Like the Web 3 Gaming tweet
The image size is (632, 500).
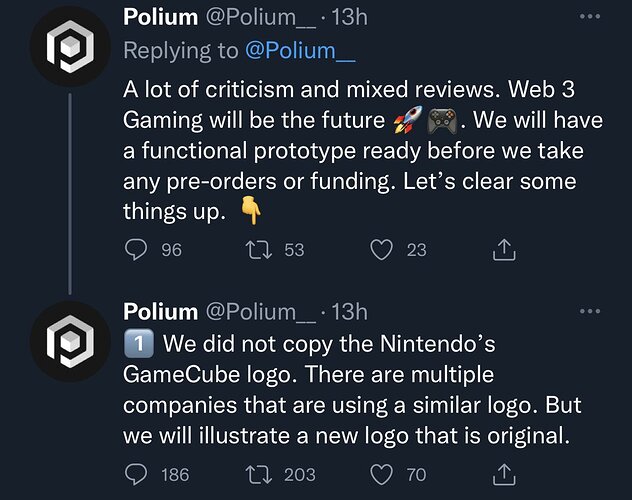(x=382, y=250)
